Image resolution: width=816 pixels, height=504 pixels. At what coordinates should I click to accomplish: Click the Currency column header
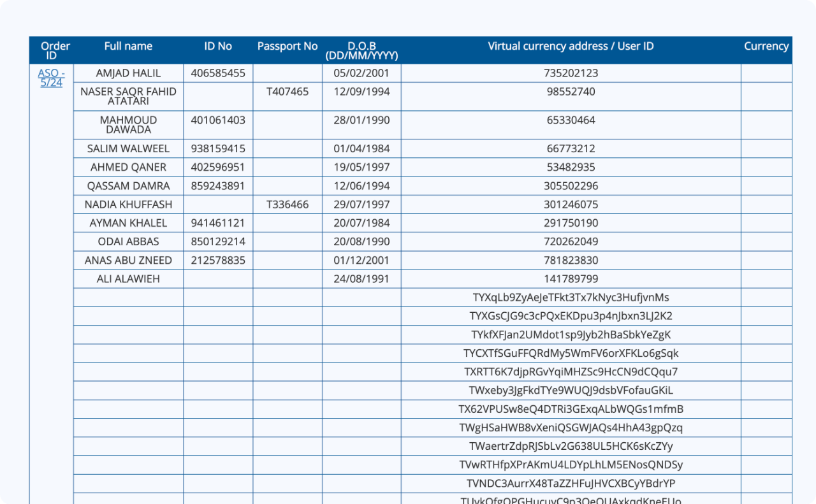click(x=766, y=46)
